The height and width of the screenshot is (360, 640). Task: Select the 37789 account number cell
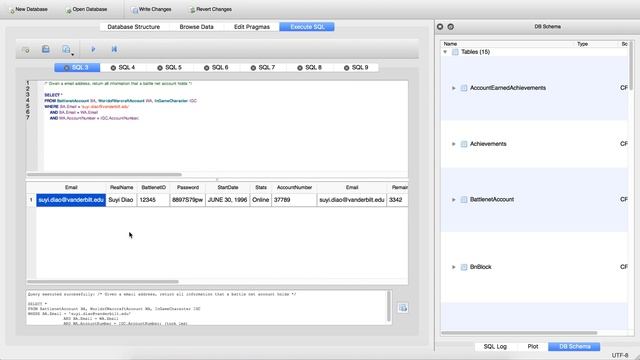pyautogui.click(x=294, y=200)
